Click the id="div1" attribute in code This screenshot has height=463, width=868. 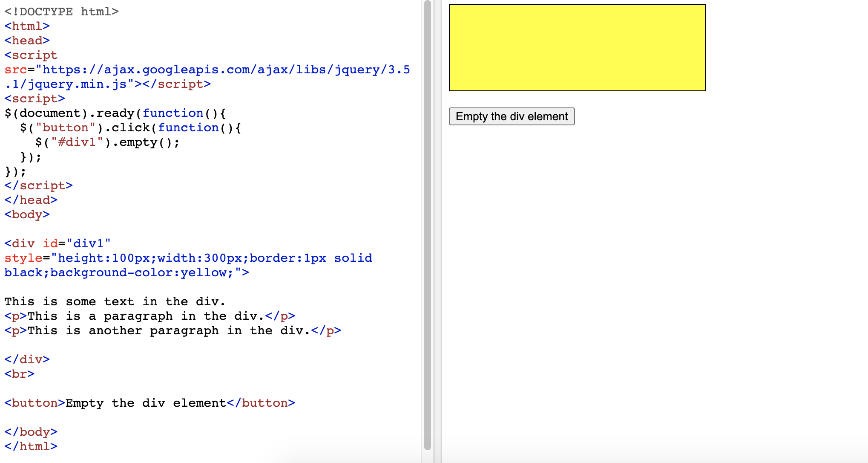77,243
